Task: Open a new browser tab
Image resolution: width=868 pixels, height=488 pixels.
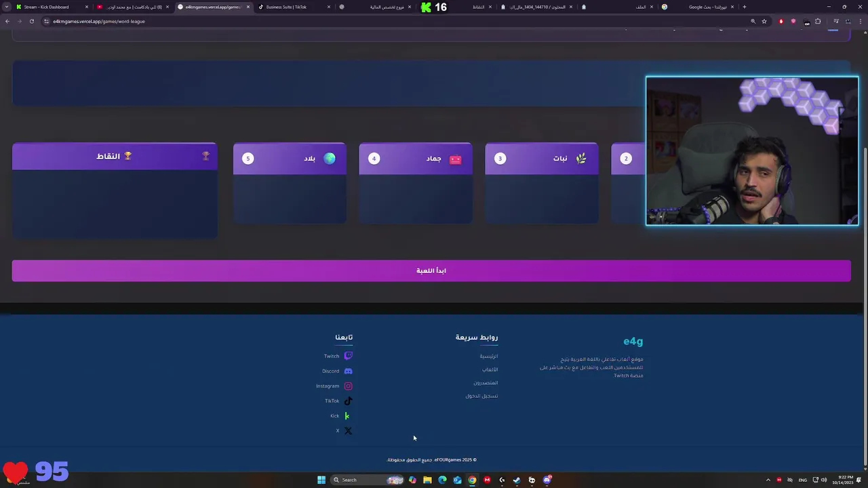Action: click(745, 7)
